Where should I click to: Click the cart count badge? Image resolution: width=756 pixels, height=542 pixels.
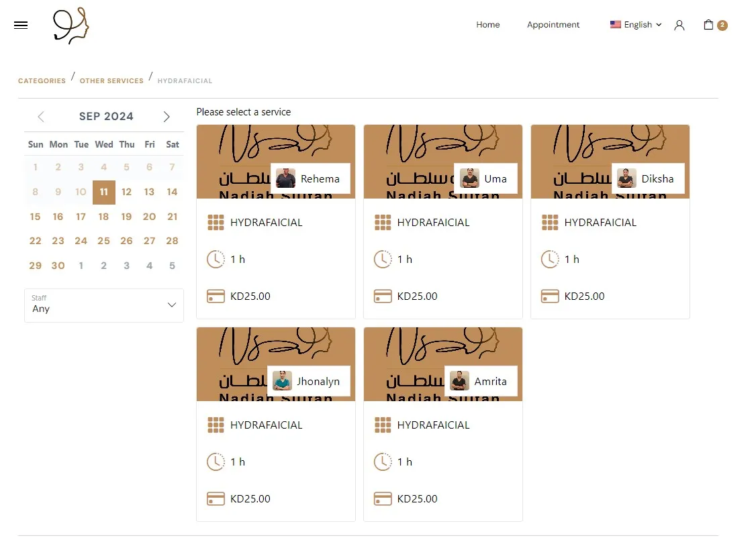[722, 25]
